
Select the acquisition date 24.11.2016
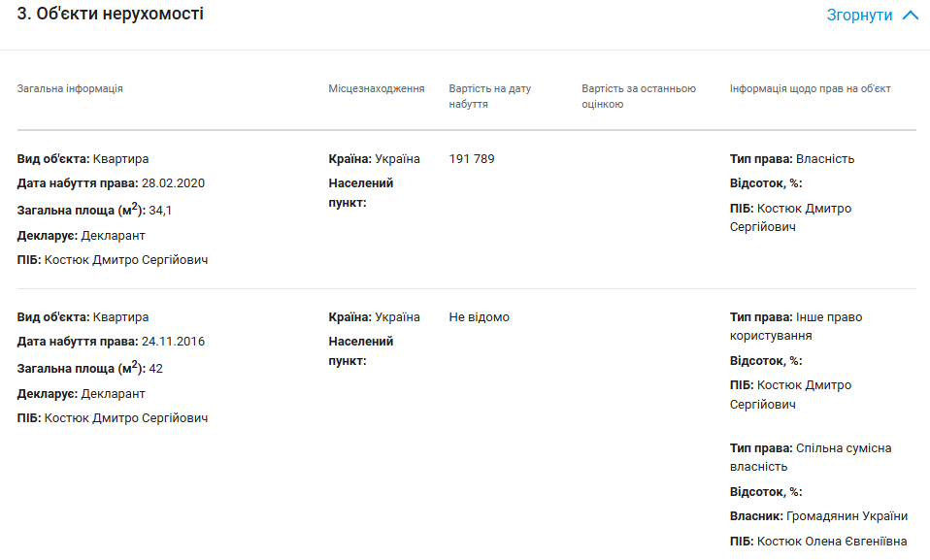pos(173,342)
